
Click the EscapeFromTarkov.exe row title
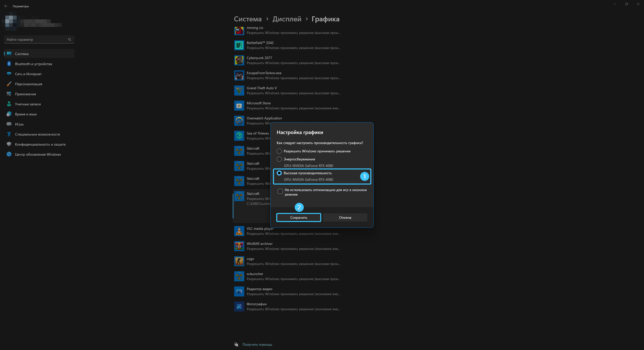[264, 73]
